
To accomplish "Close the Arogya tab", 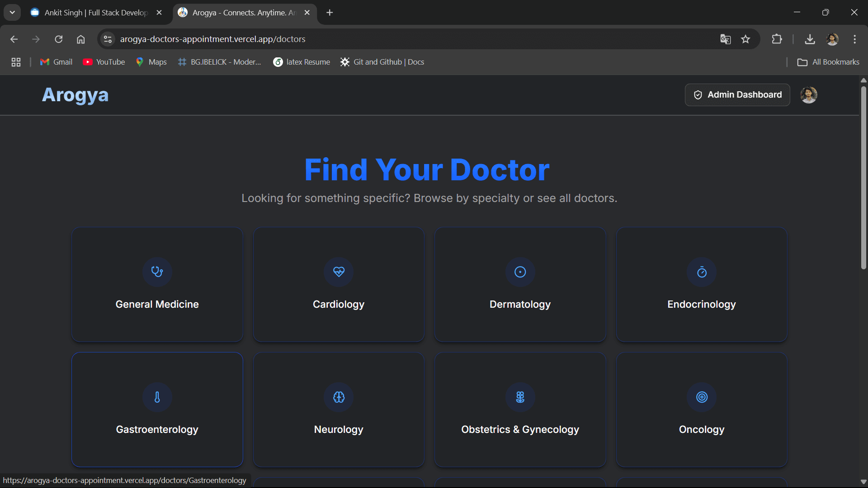I will [307, 13].
